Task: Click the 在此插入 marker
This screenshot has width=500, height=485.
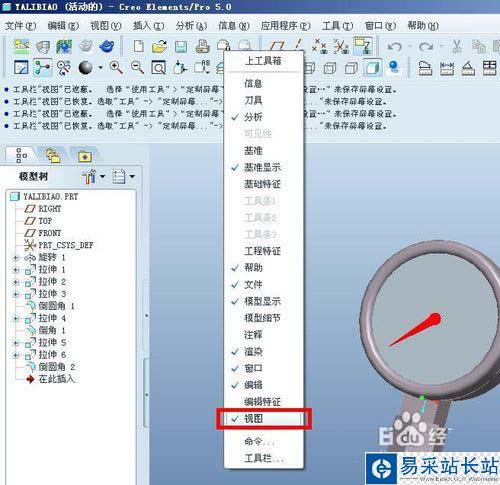Action: [51, 379]
